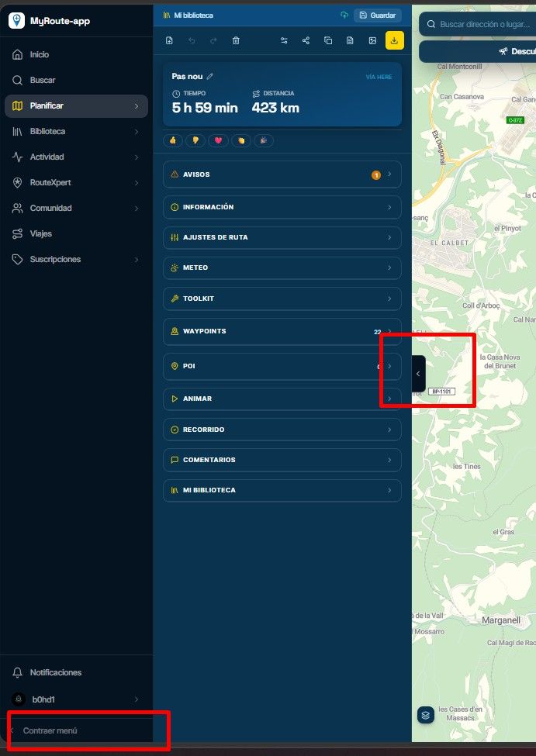
Task: Click the share route icon in toolbar
Action: tap(306, 40)
